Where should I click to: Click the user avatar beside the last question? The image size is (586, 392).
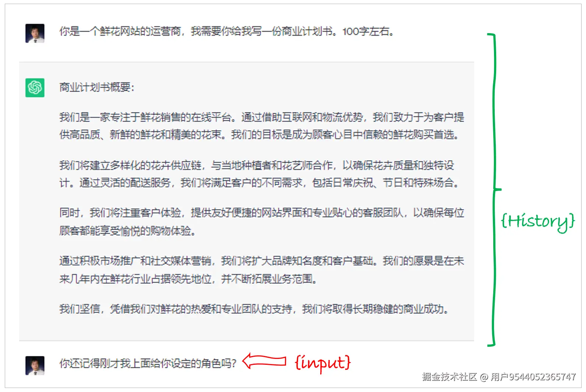[35, 366]
